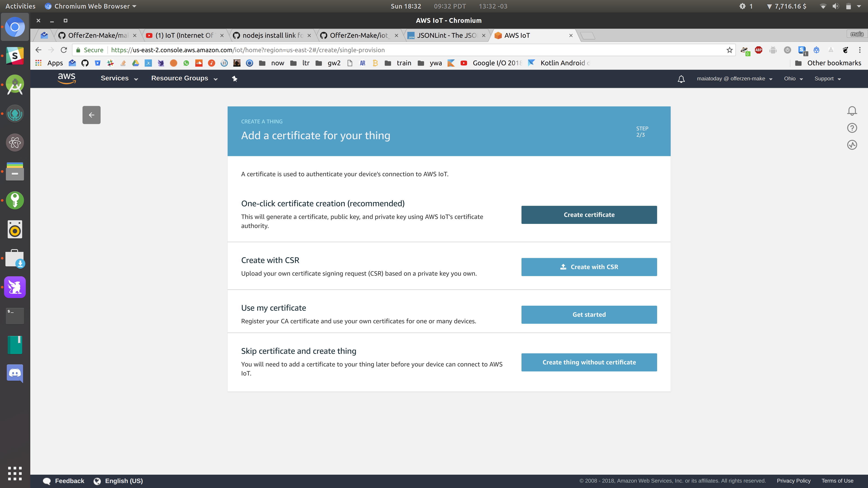Image resolution: width=868 pixels, height=488 pixels.
Task: Open the blue hop-cone extension icon
Action: coord(816,50)
